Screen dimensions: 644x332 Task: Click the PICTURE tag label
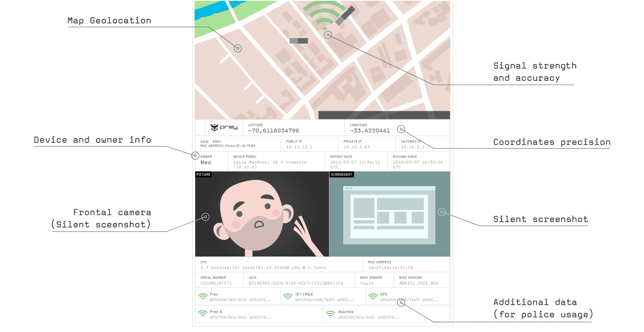pyautogui.click(x=203, y=174)
